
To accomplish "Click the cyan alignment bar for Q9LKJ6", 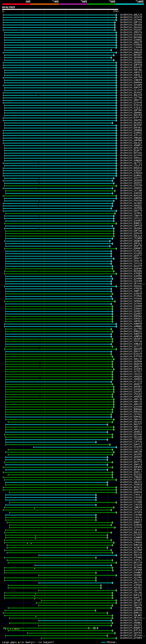I will coord(60,15).
